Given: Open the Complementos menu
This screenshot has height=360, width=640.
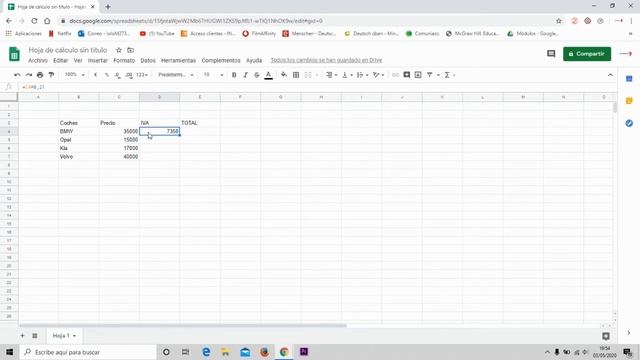Looking at the screenshot, I should pyautogui.click(x=221, y=60).
